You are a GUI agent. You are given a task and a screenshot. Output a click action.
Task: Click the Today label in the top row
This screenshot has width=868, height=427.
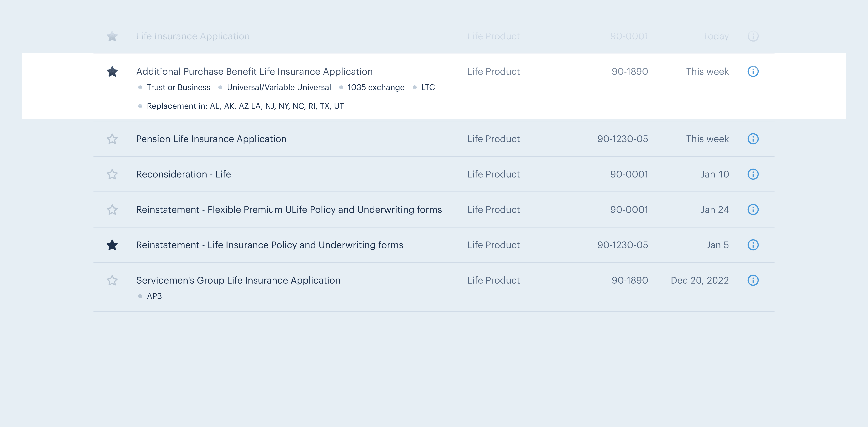pos(716,36)
